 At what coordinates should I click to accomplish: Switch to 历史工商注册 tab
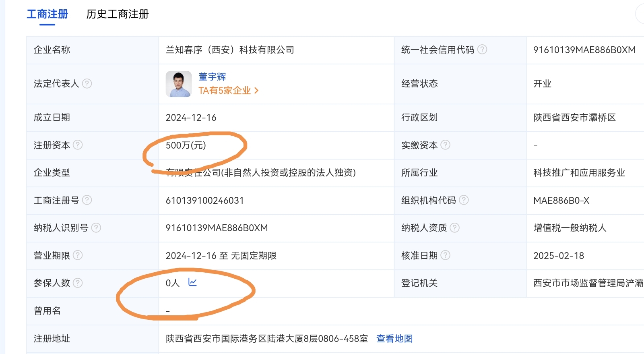pyautogui.click(x=118, y=14)
